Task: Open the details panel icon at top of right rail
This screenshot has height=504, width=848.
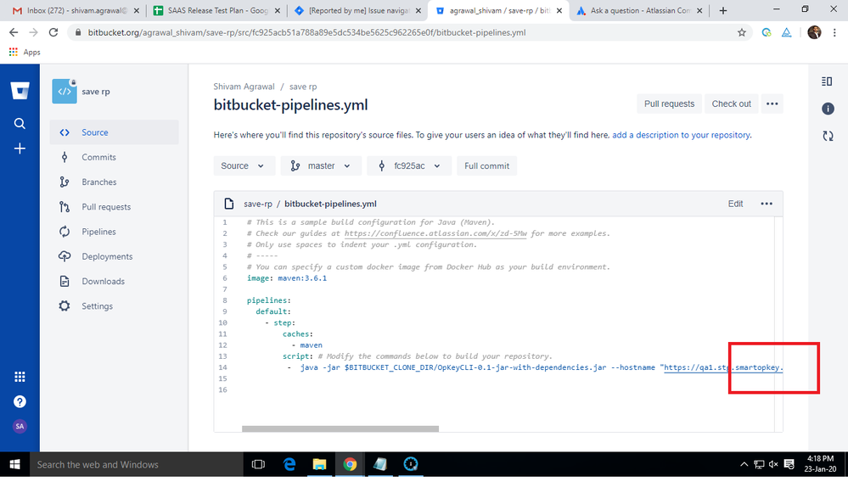Action: [827, 81]
